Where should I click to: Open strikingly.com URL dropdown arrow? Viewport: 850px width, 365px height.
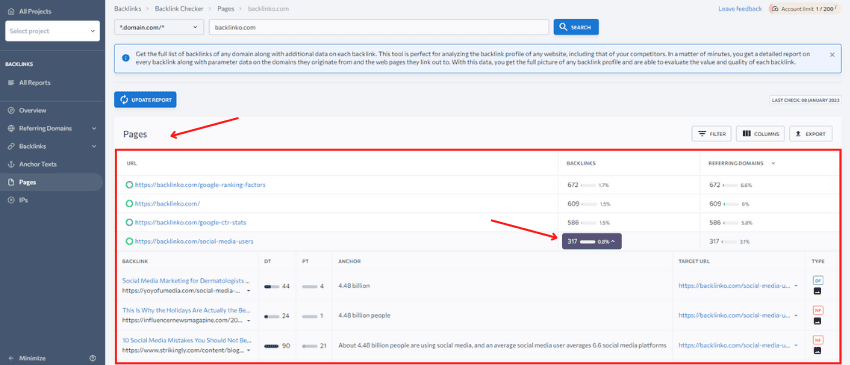[248, 350]
